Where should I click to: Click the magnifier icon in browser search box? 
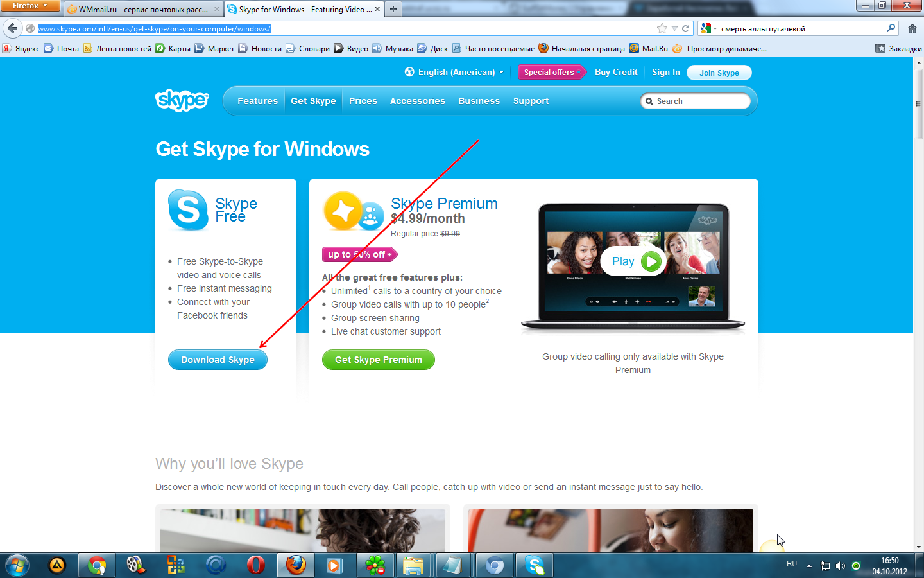point(891,28)
